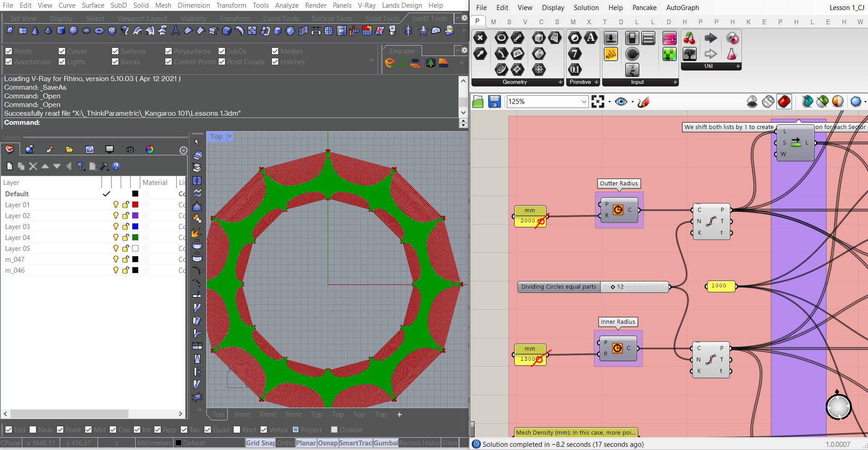Open Rhino Mesh menu

point(163,5)
